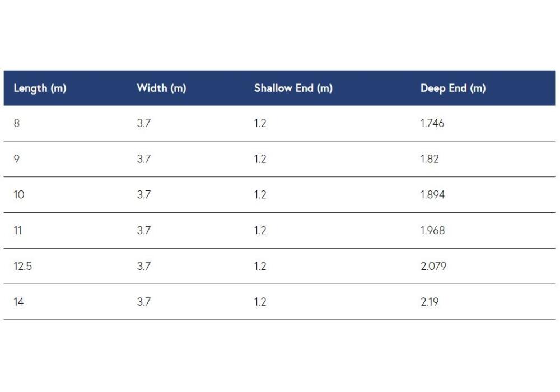
Task: Select the Shallow End (m) header
Action: 293,88
